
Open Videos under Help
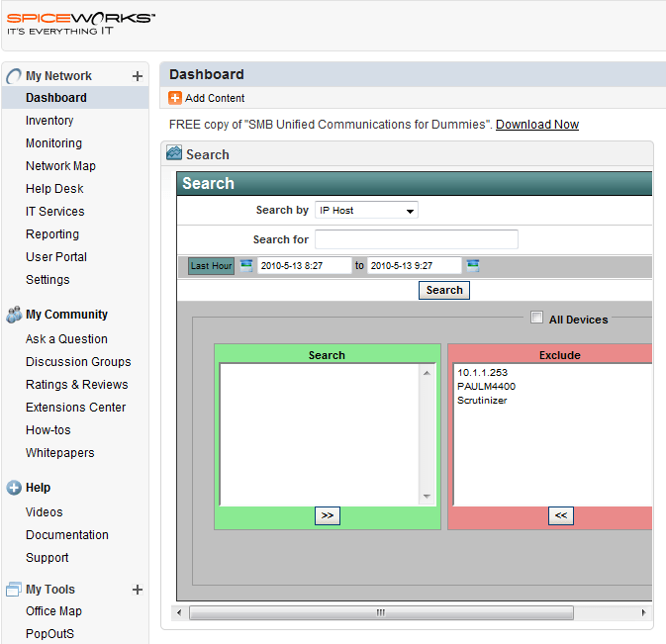pos(44,512)
